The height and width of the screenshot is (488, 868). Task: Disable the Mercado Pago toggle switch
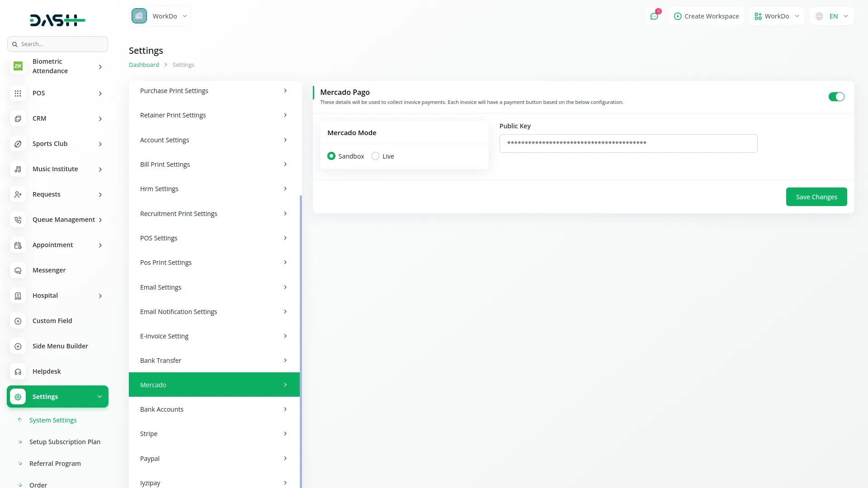836,97
